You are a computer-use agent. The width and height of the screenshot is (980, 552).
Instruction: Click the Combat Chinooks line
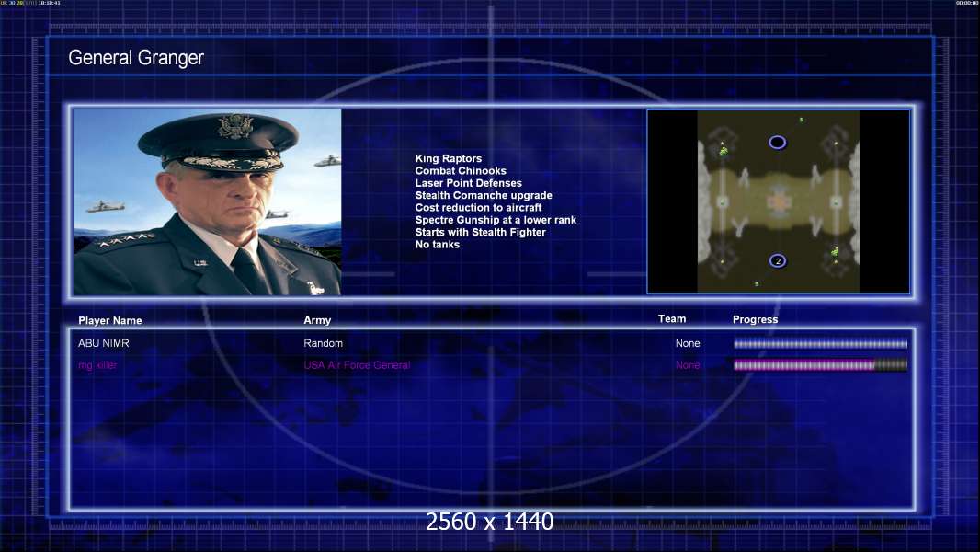461,171
